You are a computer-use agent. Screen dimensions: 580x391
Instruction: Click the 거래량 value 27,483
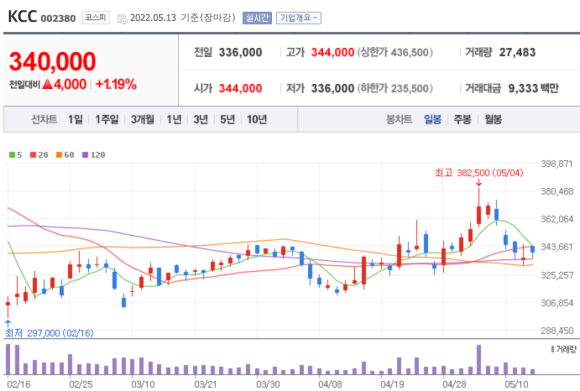[517, 53]
